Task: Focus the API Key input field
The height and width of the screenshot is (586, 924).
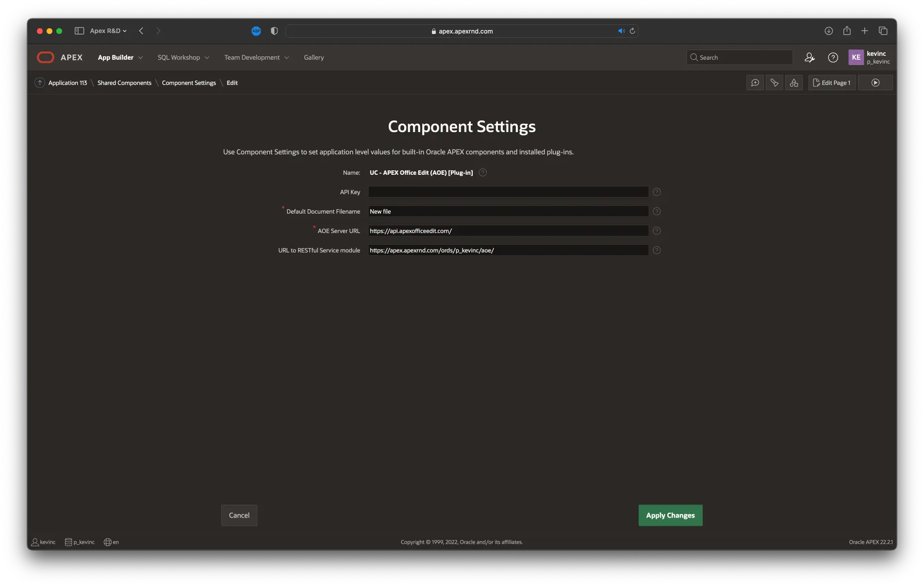Action: 508,192
